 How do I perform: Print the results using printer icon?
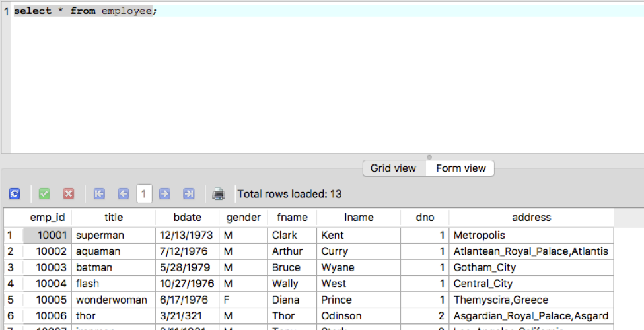click(x=219, y=194)
